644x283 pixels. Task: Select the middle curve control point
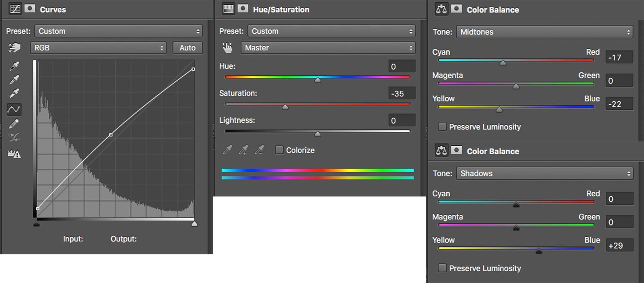coord(111,135)
